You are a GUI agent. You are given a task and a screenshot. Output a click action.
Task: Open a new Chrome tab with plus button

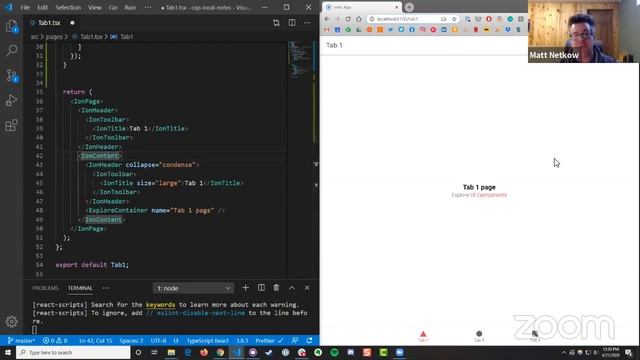pos(409,7)
